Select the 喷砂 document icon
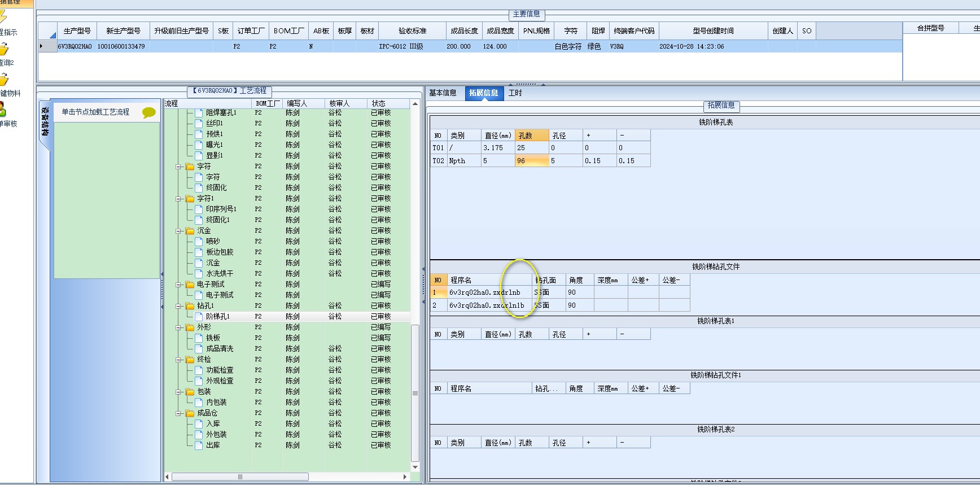This screenshot has width=980, height=485. click(199, 241)
